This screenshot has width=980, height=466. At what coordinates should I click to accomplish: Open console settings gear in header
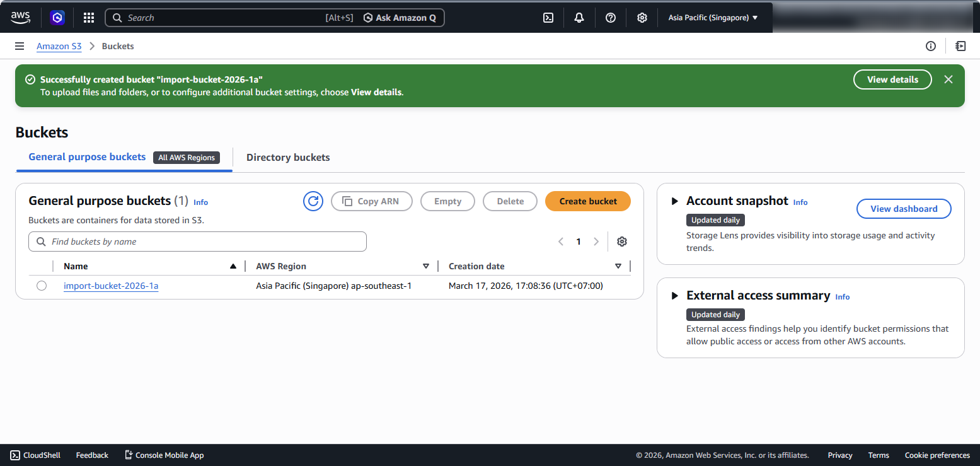(x=642, y=18)
